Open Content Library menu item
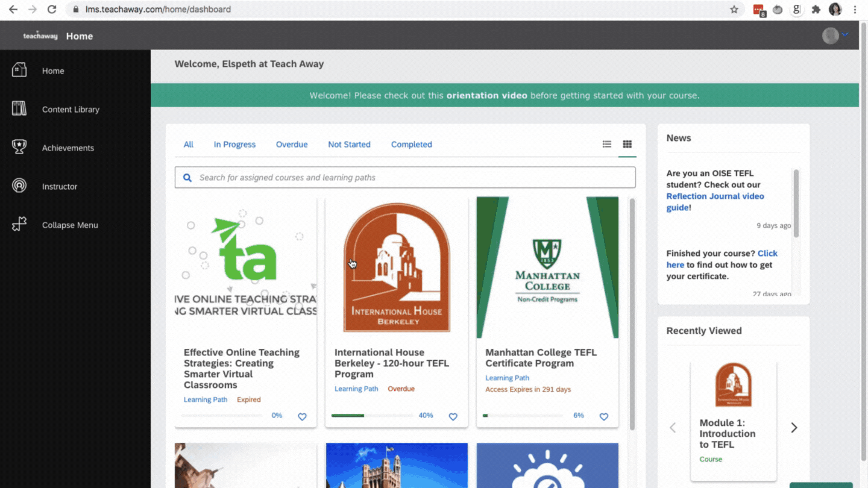 click(x=71, y=110)
